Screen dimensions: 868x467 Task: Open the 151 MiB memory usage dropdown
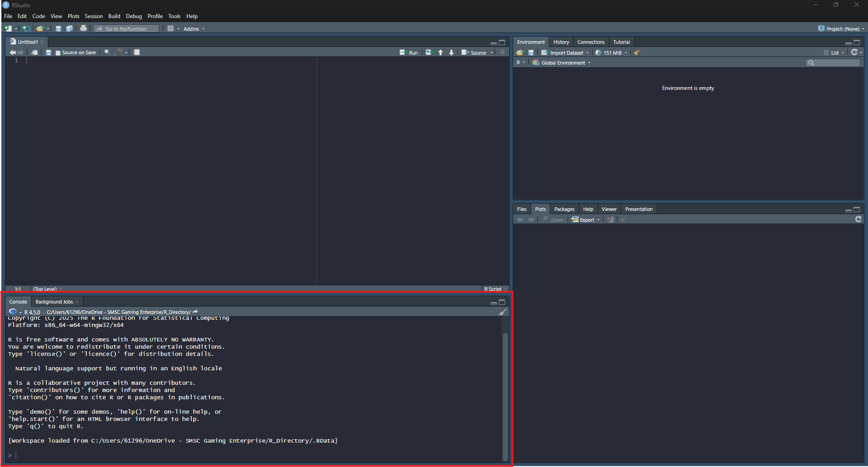point(612,53)
